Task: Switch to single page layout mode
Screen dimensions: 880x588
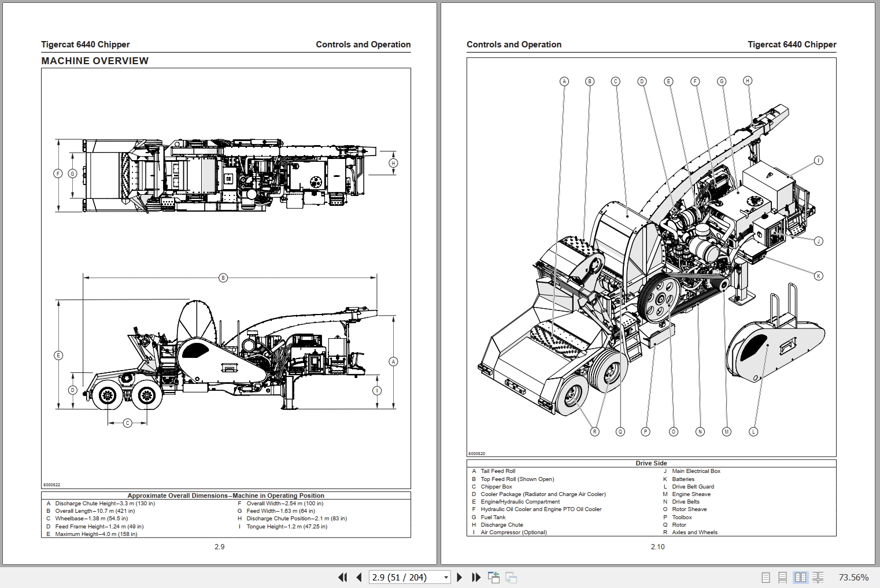Action: (767, 577)
